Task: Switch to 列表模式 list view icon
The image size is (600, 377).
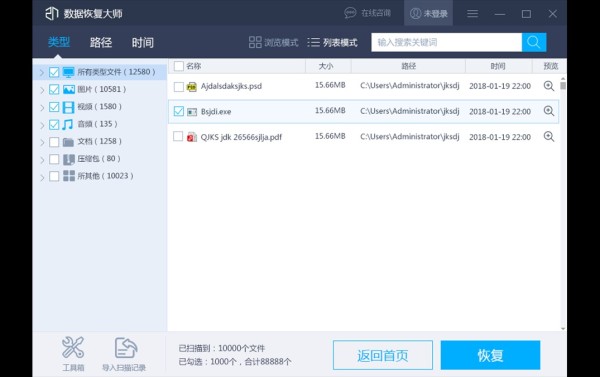Action: [313, 42]
